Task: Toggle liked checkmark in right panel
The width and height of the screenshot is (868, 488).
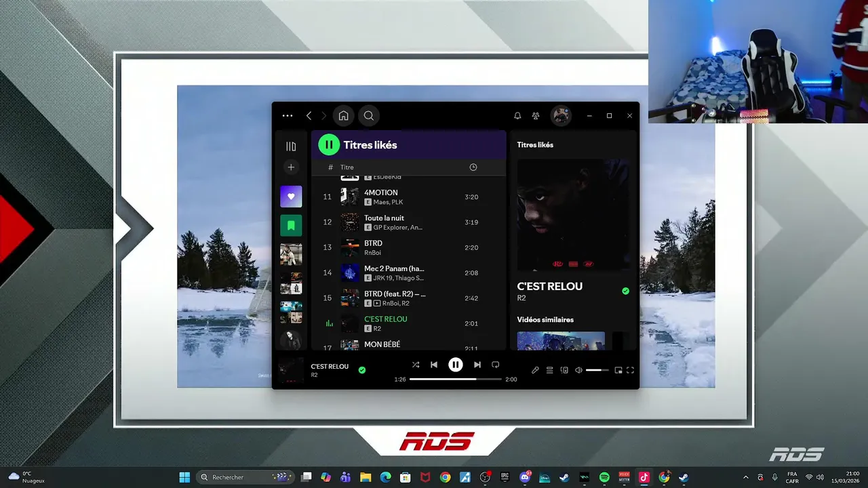Action: 625,291
